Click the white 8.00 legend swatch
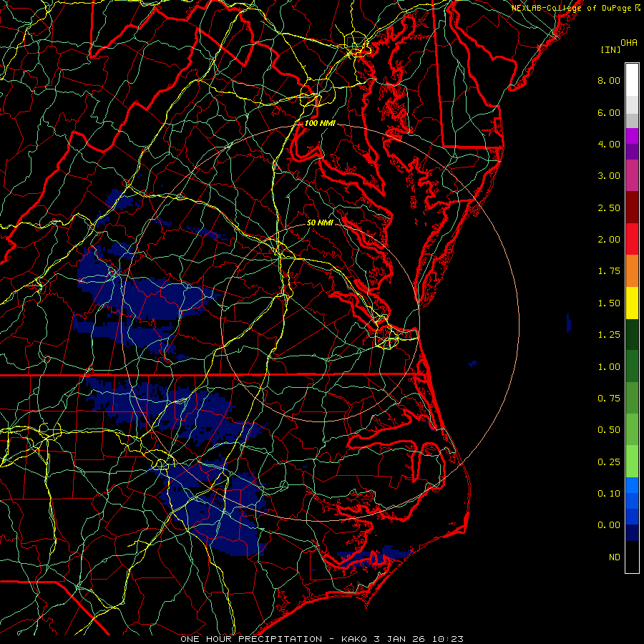Screen dimensions: 644x644 632,80
